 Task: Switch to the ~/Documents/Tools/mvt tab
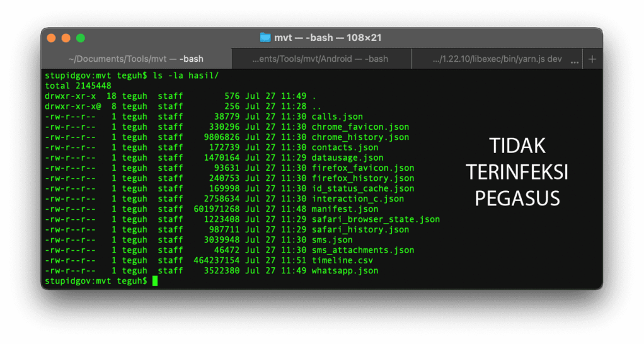click(x=136, y=59)
